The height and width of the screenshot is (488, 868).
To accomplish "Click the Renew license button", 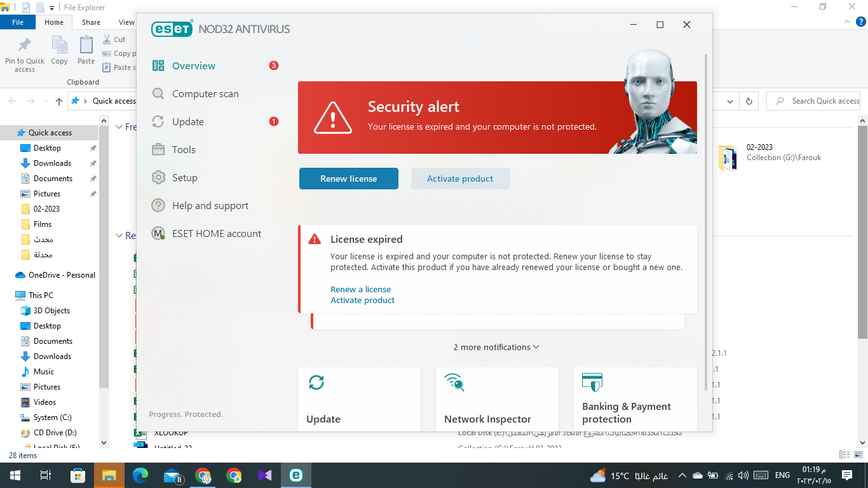I will pyautogui.click(x=349, y=179).
